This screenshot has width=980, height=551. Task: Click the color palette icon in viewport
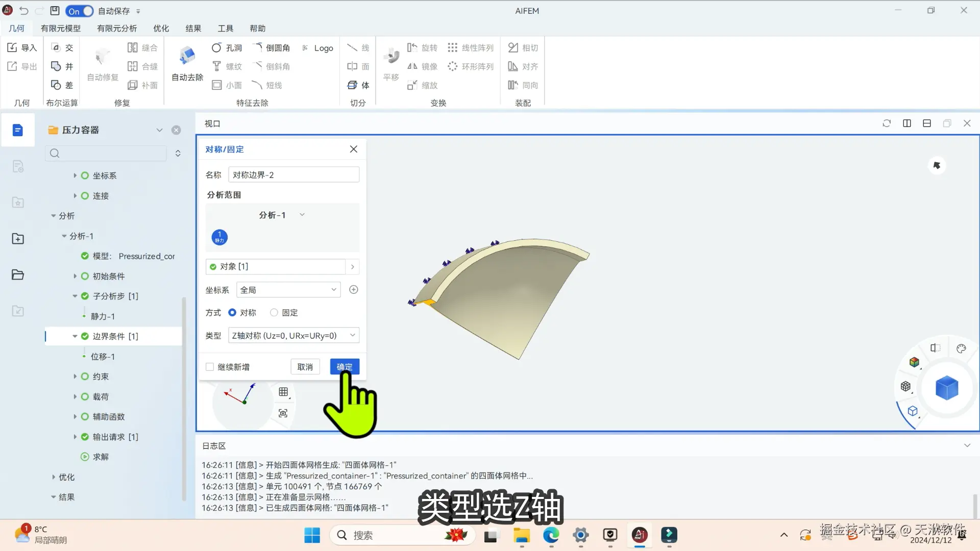(961, 348)
